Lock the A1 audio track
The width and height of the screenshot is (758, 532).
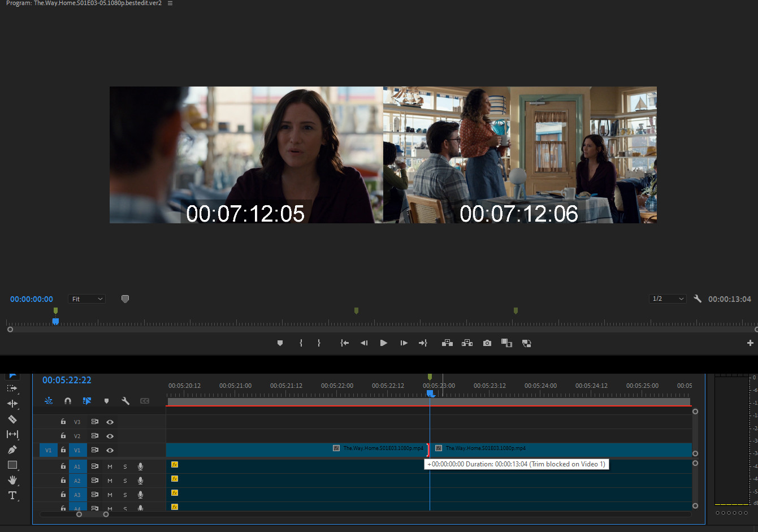pyautogui.click(x=63, y=466)
